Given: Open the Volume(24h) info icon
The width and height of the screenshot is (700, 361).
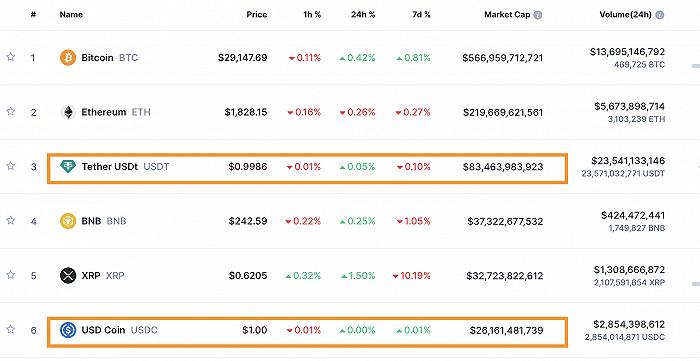Looking at the screenshot, I should [660, 15].
